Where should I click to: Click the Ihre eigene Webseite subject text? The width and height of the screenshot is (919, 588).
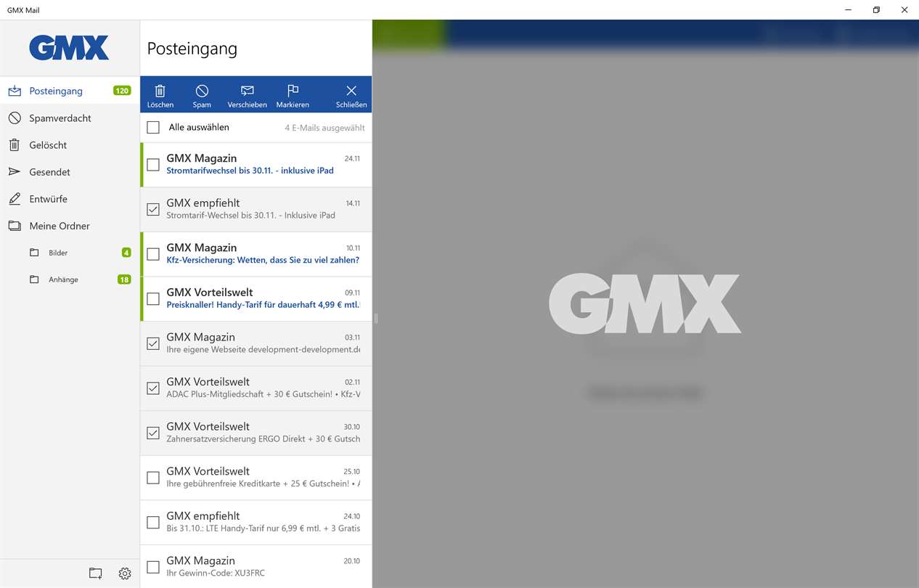point(263,349)
